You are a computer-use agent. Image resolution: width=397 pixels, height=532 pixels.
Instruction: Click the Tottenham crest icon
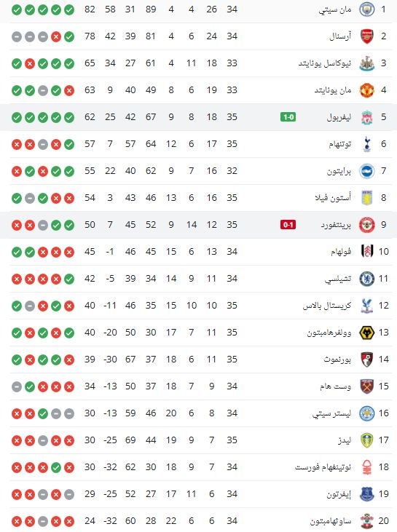[x=367, y=144]
